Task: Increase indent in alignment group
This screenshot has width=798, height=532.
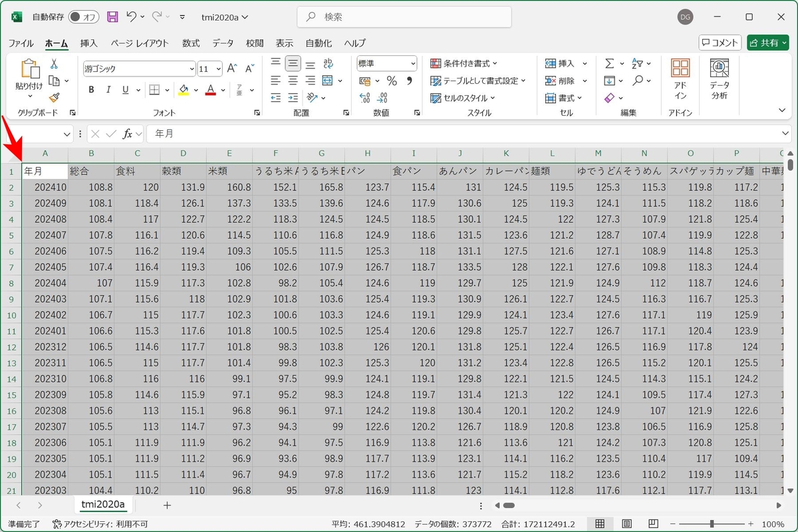Action: [x=293, y=98]
